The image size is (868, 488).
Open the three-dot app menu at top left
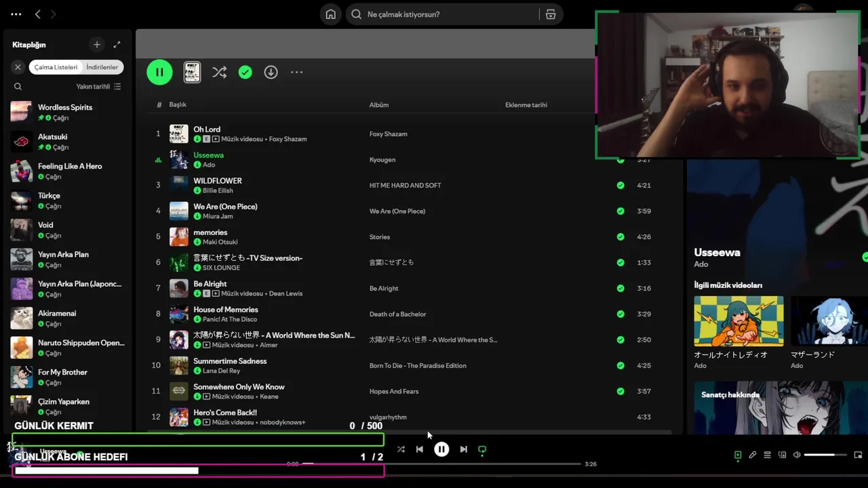point(16,14)
